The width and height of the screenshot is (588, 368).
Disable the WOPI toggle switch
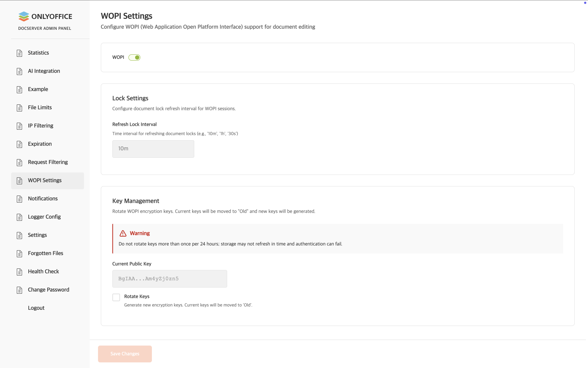(x=134, y=57)
